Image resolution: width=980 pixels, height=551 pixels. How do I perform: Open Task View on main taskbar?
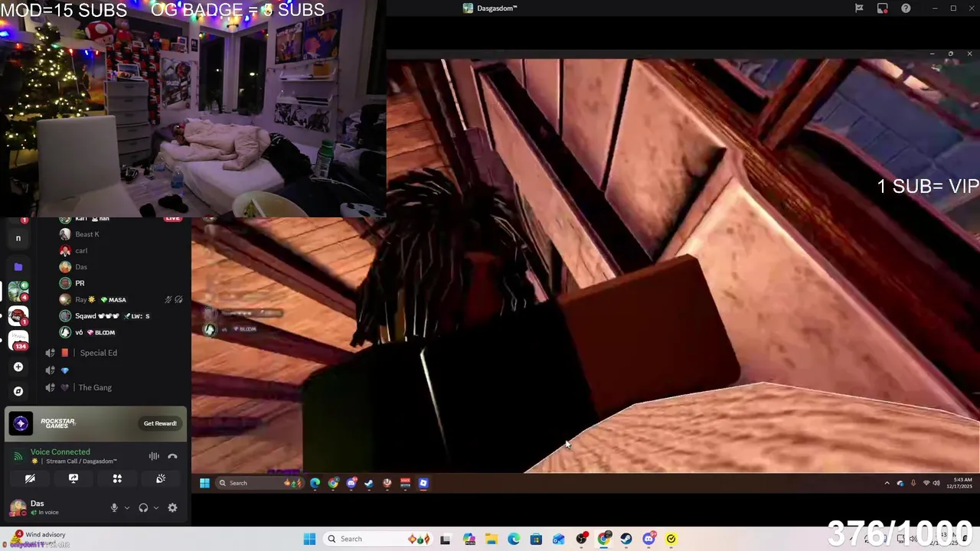pyautogui.click(x=446, y=539)
